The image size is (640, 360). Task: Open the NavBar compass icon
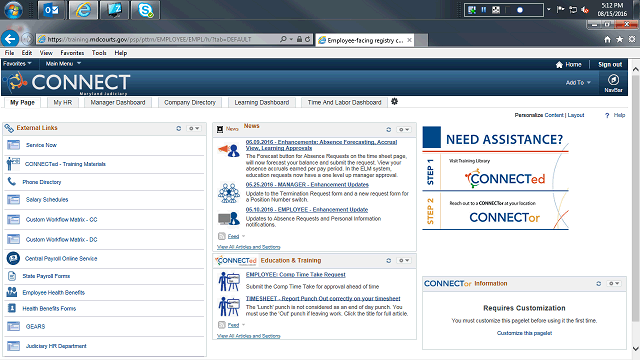pos(613,80)
